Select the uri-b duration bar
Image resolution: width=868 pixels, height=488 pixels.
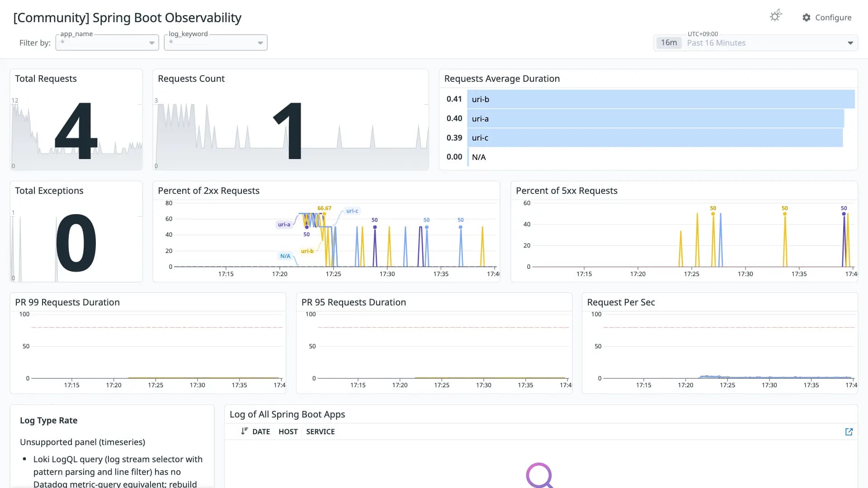(661, 99)
